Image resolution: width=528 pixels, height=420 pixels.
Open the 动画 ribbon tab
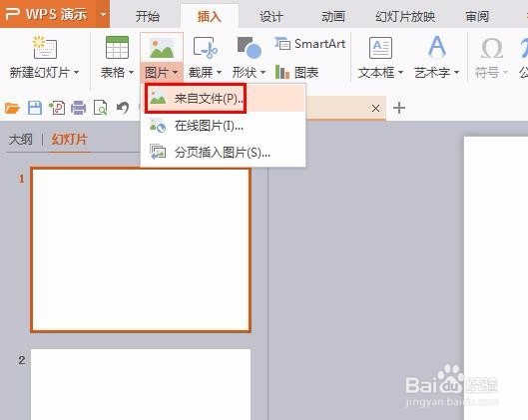coord(333,16)
